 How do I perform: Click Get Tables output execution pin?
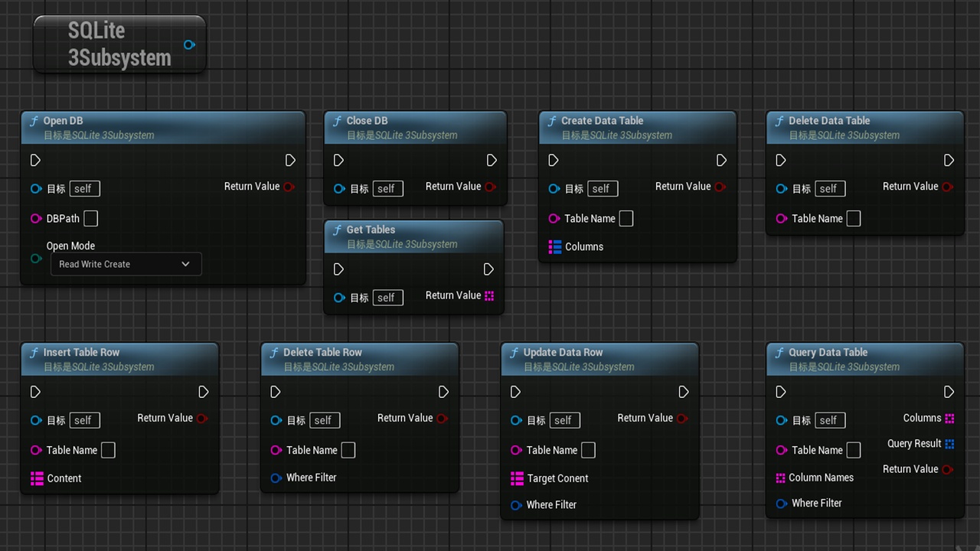488,269
